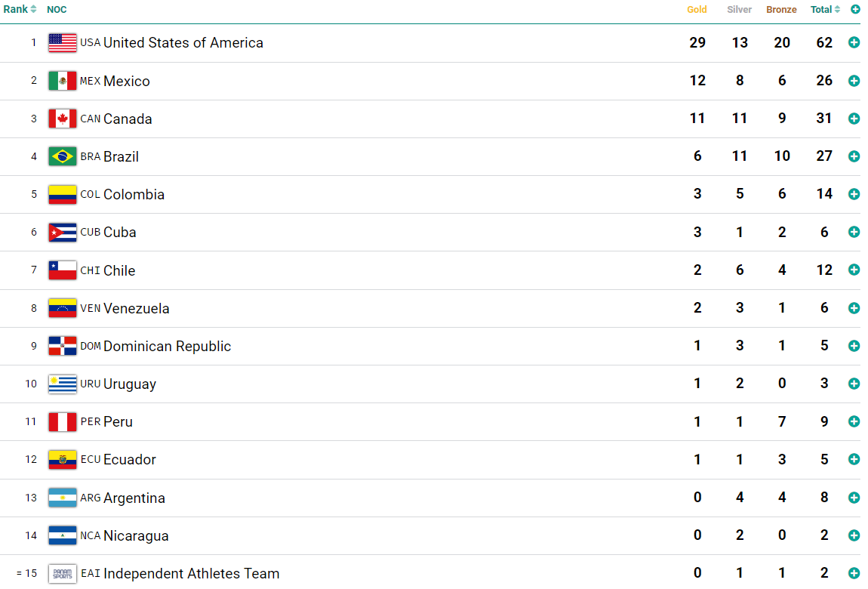Expand Argentina row details
The image size is (868, 589).
[854, 498]
